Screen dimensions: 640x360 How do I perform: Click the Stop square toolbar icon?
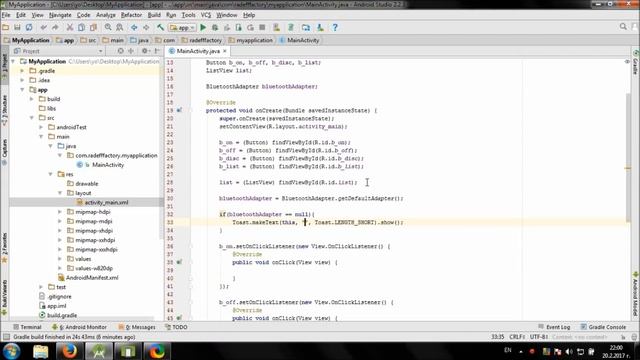click(x=262, y=27)
